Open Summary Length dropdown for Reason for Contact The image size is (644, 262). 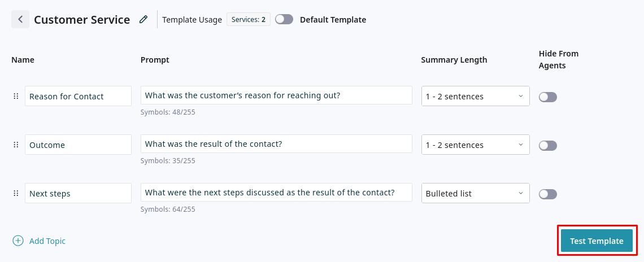pyautogui.click(x=475, y=97)
